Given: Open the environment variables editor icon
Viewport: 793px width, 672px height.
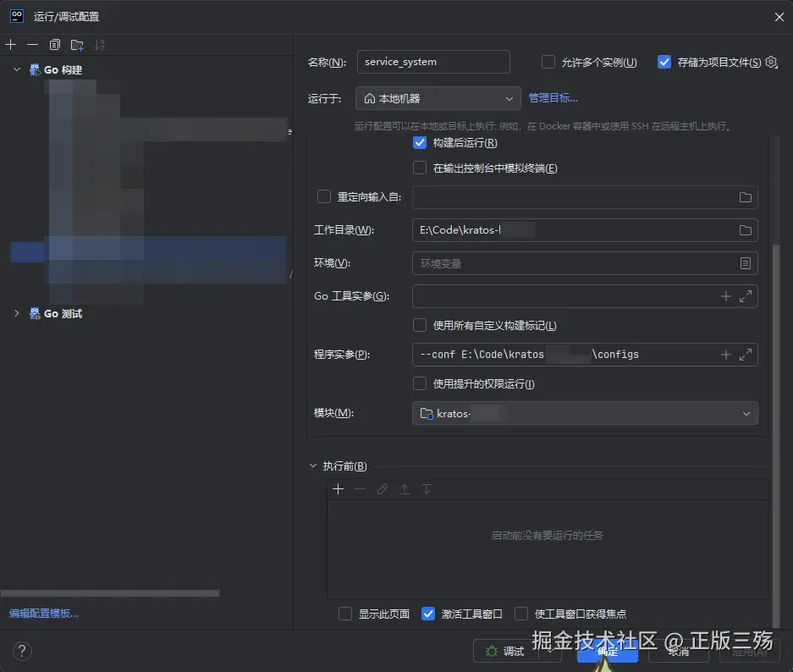Looking at the screenshot, I should click(744, 263).
